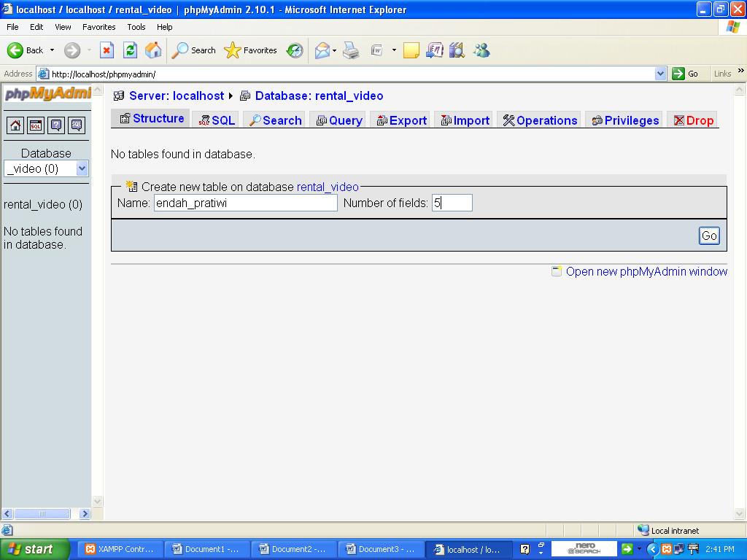Open the SQL query window icon in sidebar
This screenshot has height=560, width=747.
[x=36, y=125]
